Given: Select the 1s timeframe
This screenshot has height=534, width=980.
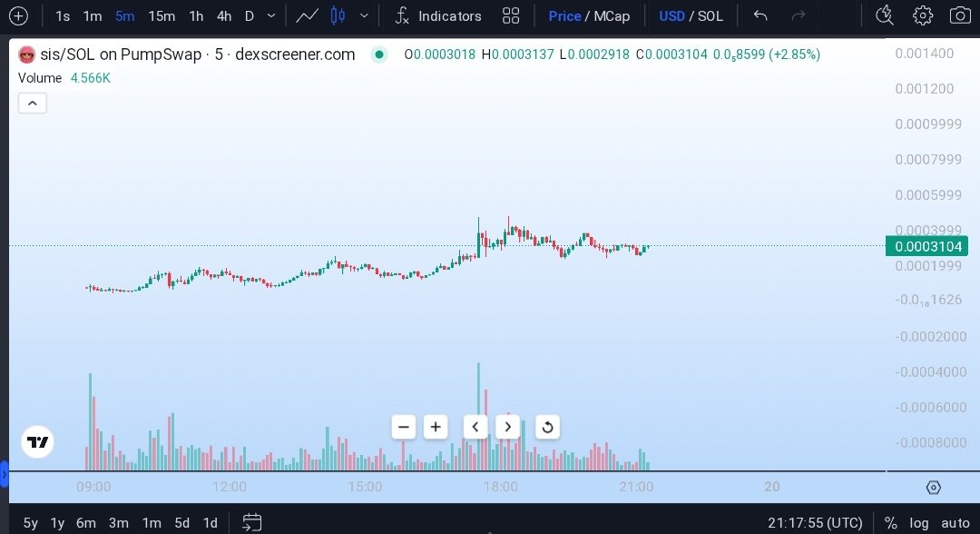Looking at the screenshot, I should tap(63, 16).
